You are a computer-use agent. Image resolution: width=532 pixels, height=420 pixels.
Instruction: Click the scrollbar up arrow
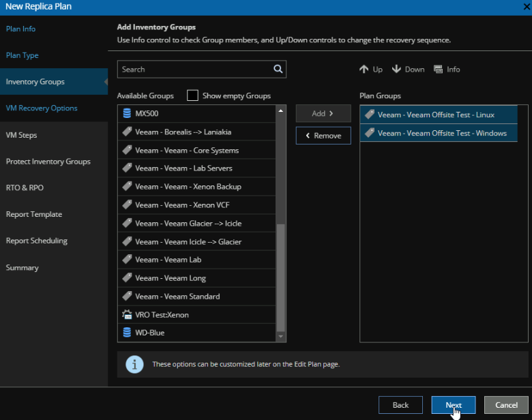tap(280, 110)
